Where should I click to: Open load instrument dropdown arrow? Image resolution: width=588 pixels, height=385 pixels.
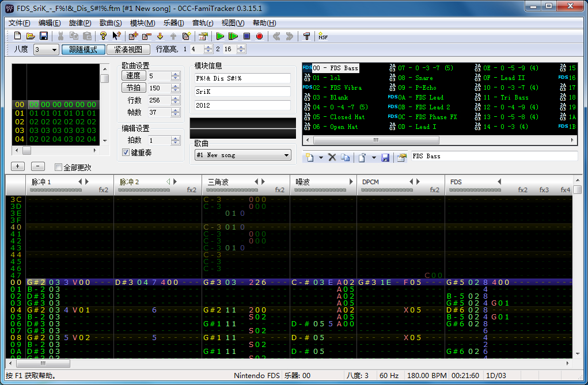374,158
